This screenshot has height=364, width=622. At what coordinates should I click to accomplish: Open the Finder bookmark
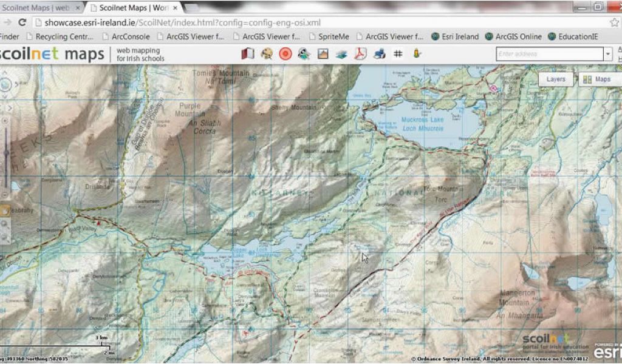click(10, 36)
